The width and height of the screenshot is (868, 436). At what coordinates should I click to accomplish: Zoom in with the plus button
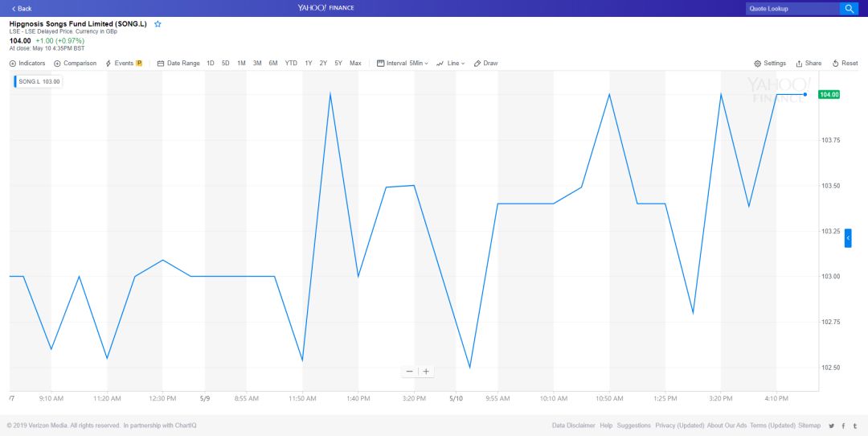426,372
